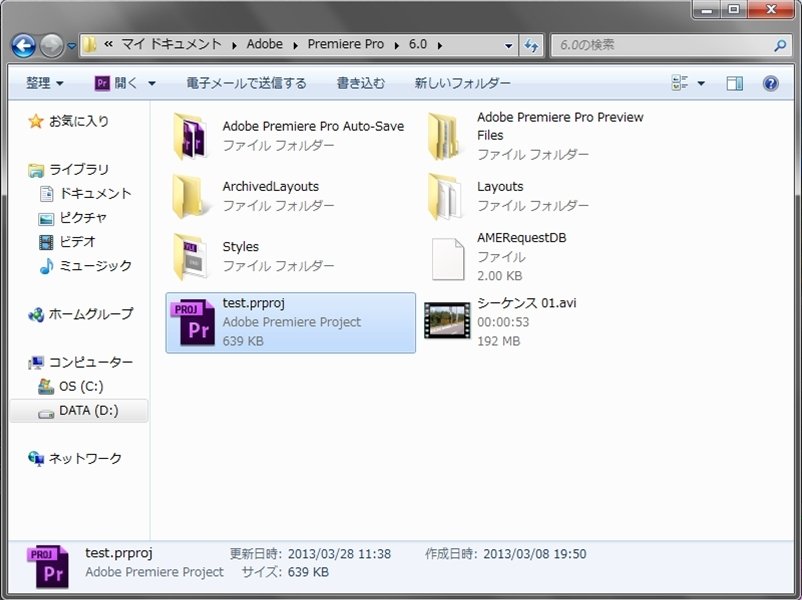Image resolution: width=802 pixels, height=600 pixels.
Task: Create 新しいフォルダー new folder
Action: click(x=462, y=83)
